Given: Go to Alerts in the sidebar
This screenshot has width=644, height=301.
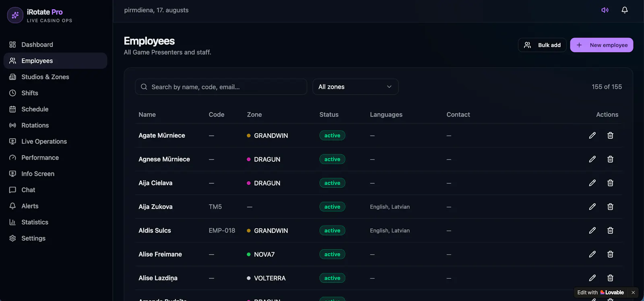Looking at the screenshot, I should (55, 206).
